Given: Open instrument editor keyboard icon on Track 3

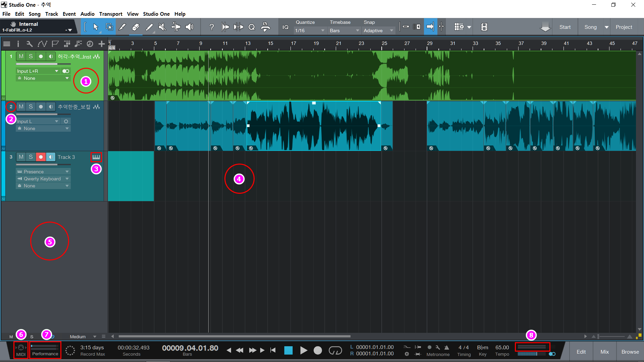Looking at the screenshot, I should click(x=96, y=157).
